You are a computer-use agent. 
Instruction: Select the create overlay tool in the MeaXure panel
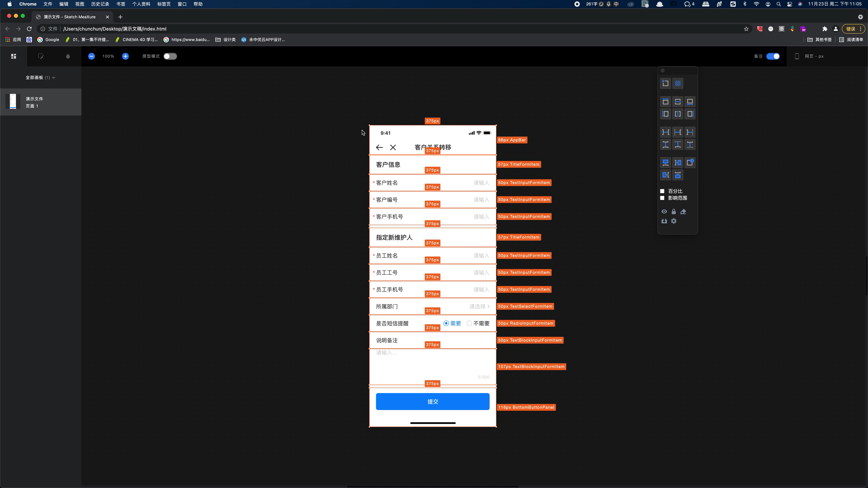click(665, 83)
